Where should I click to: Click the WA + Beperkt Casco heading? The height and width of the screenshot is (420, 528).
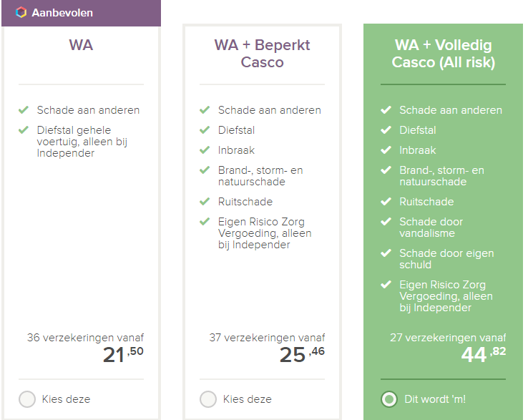coord(262,54)
